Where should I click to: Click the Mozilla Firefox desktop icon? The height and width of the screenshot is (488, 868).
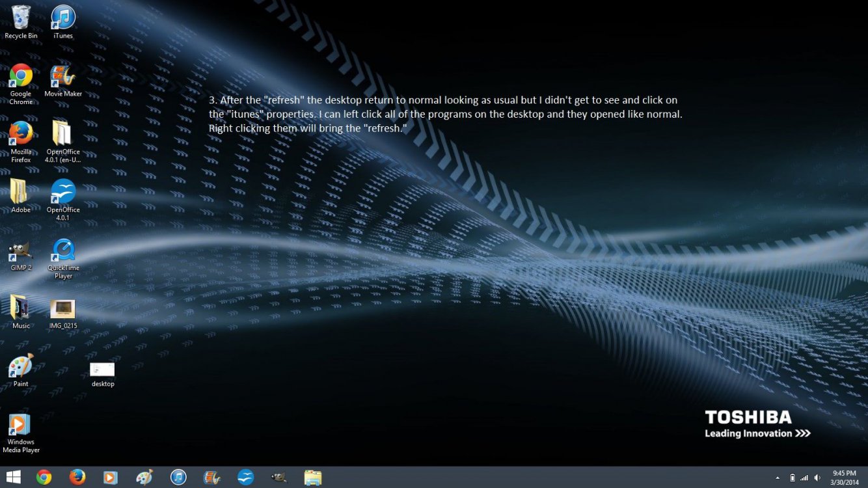(21, 134)
